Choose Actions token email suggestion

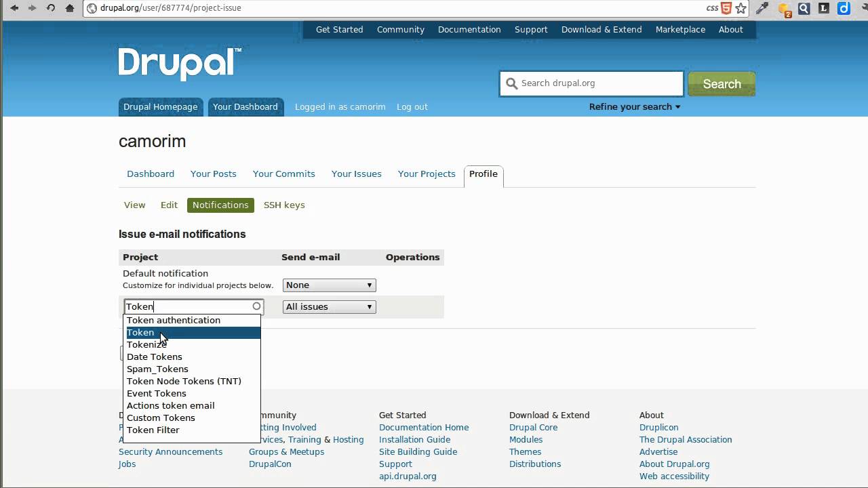[x=192, y=406]
